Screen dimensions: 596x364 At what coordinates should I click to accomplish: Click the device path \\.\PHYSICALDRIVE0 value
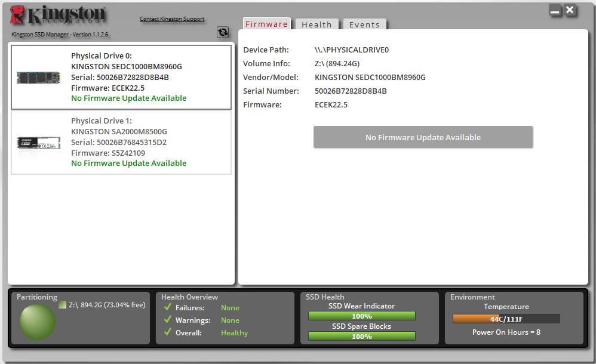pyautogui.click(x=352, y=50)
